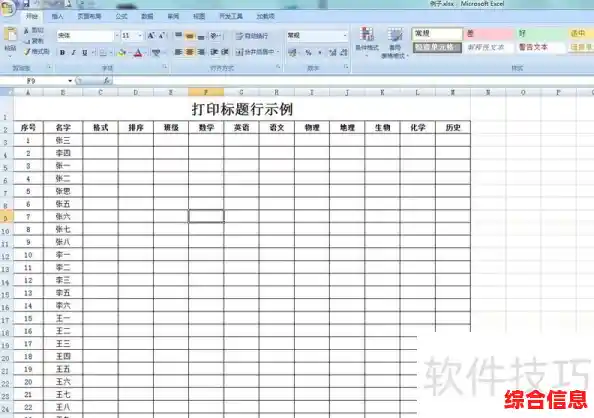Screen dimensions: 594x418
Task: Apply the comma style
Action: tap(320, 53)
